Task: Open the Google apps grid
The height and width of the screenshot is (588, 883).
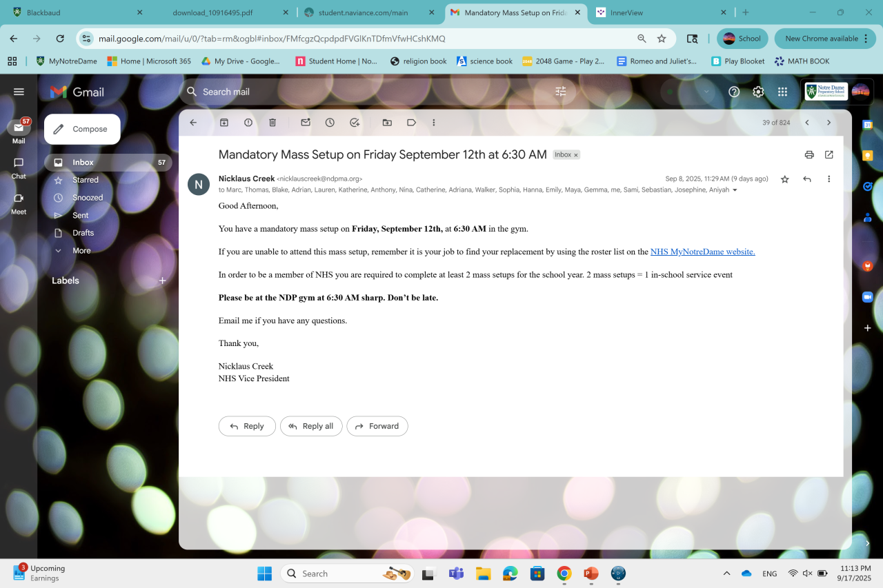Action: point(782,92)
